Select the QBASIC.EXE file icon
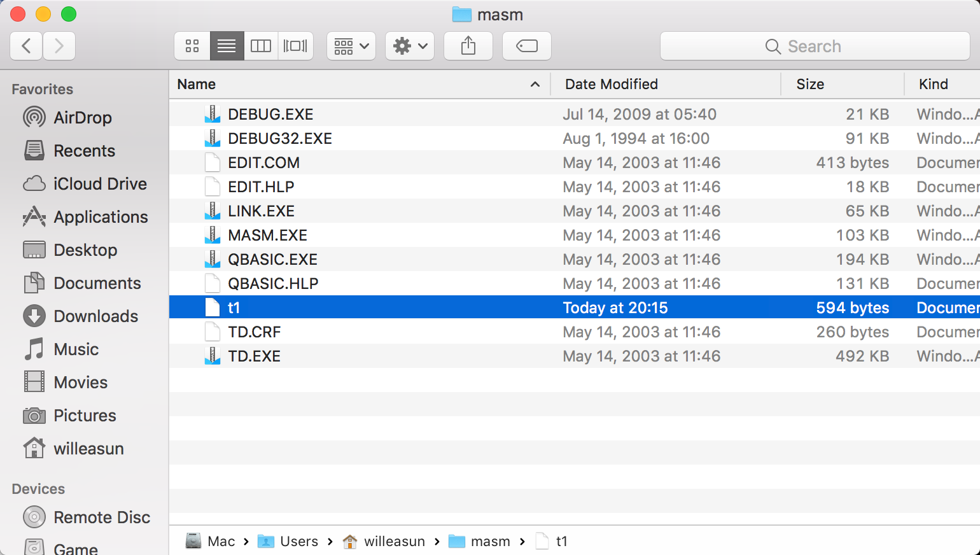Viewport: 980px width, 555px height. click(213, 259)
